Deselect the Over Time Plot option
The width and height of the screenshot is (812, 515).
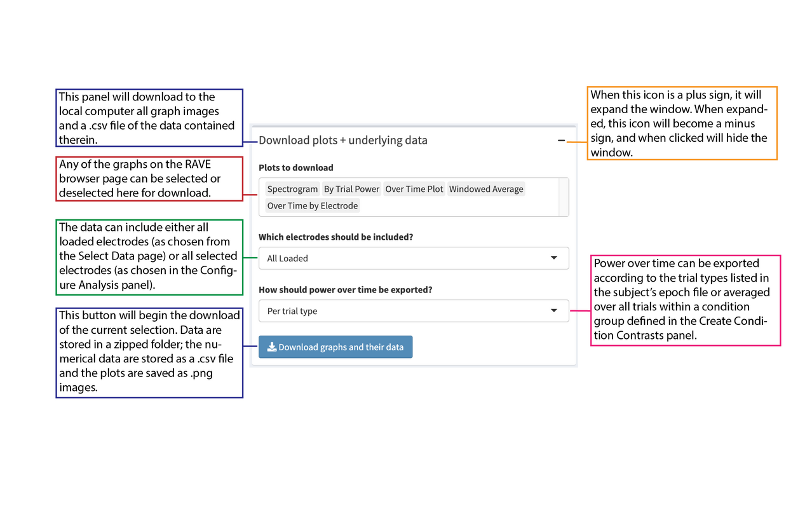(414, 189)
